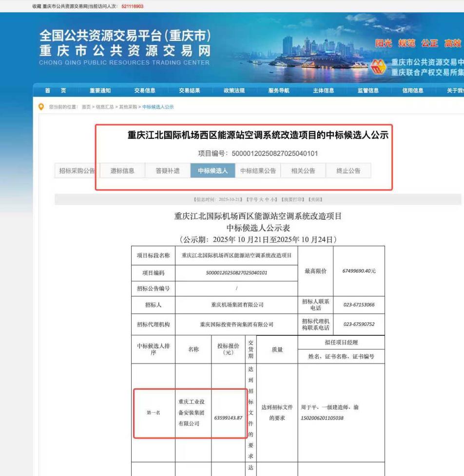Switch to the 招标采购公告 tab
Viewport: 464px width, 476px height.
point(77,171)
